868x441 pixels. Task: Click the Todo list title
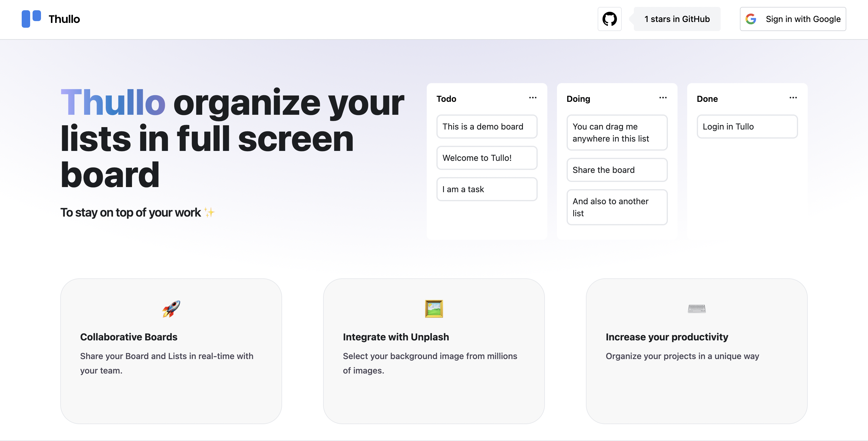(446, 99)
